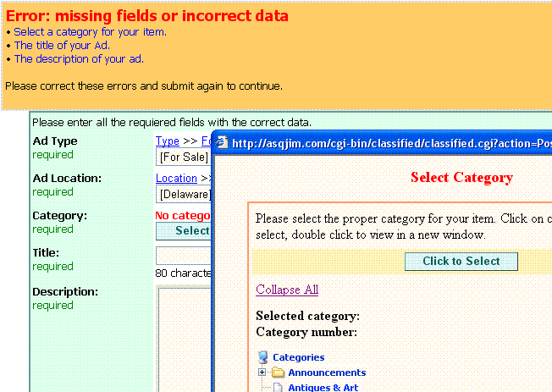552x392 pixels.
Task: Click the Categories root computer icon
Action: (263, 357)
